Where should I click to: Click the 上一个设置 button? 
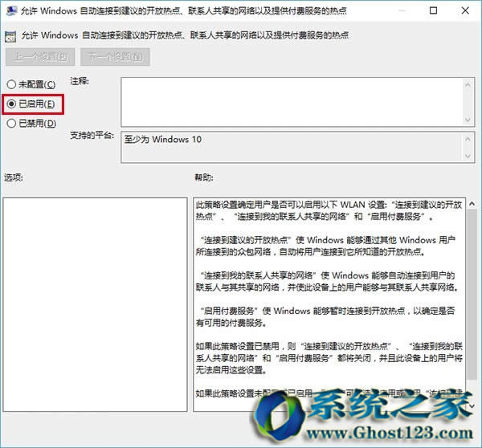tap(40, 57)
